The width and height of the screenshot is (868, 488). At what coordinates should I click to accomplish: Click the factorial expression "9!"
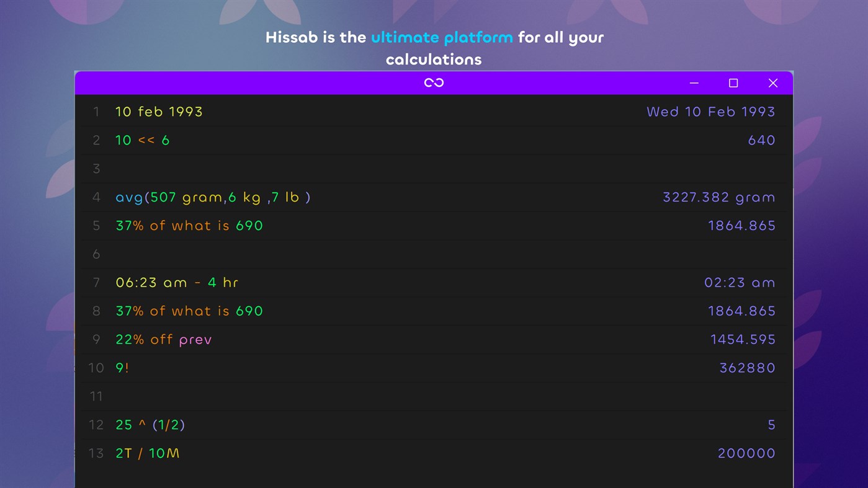pyautogui.click(x=122, y=368)
